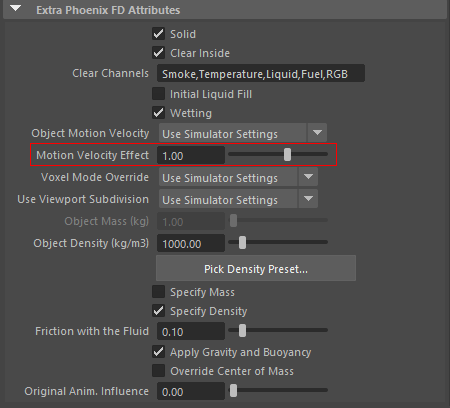Disable the Wetting option

pyautogui.click(x=159, y=113)
